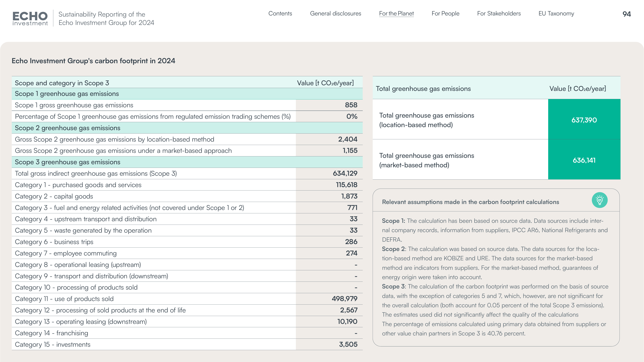Select the carbon footprint in 2024 heading

point(94,61)
